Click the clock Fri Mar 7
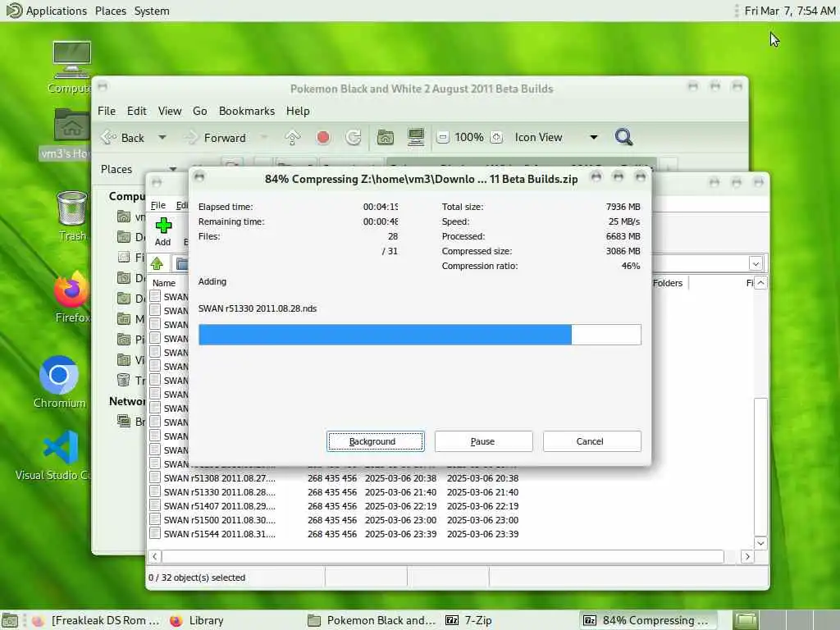 [790, 11]
